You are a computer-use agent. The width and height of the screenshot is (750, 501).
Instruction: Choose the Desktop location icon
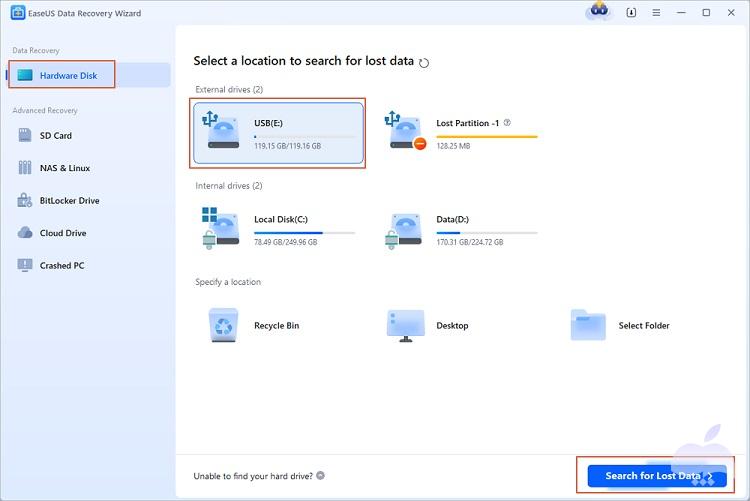point(404,325)
